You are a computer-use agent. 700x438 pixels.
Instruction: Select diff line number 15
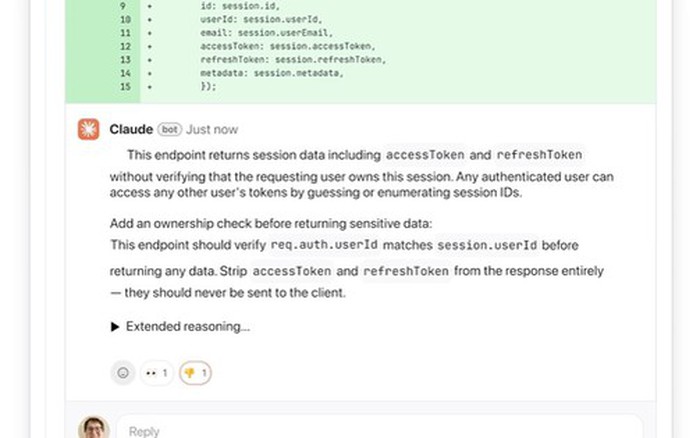coord(125,87)
